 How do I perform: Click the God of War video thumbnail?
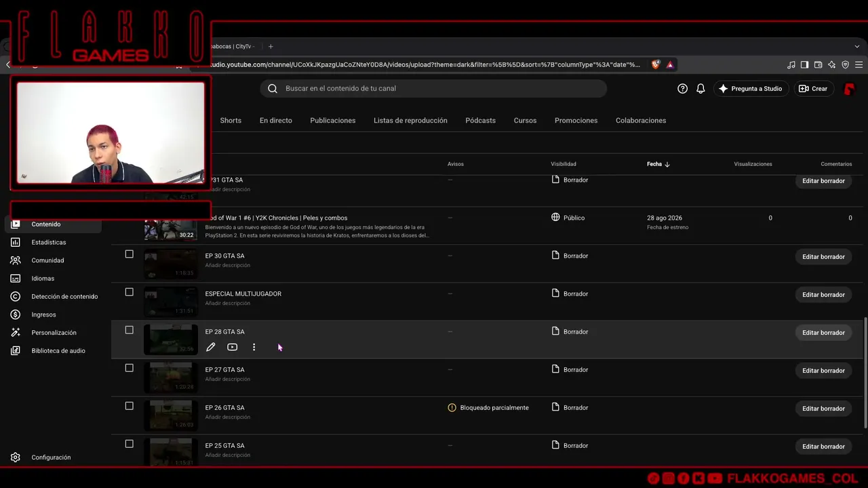click(171, 229)
